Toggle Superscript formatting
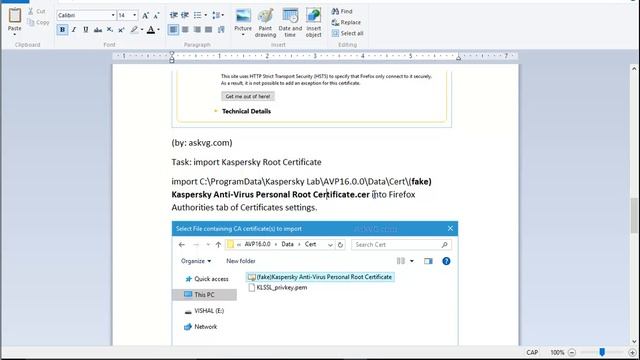Screen dimensions: 640x360 [x=121, y=29]
